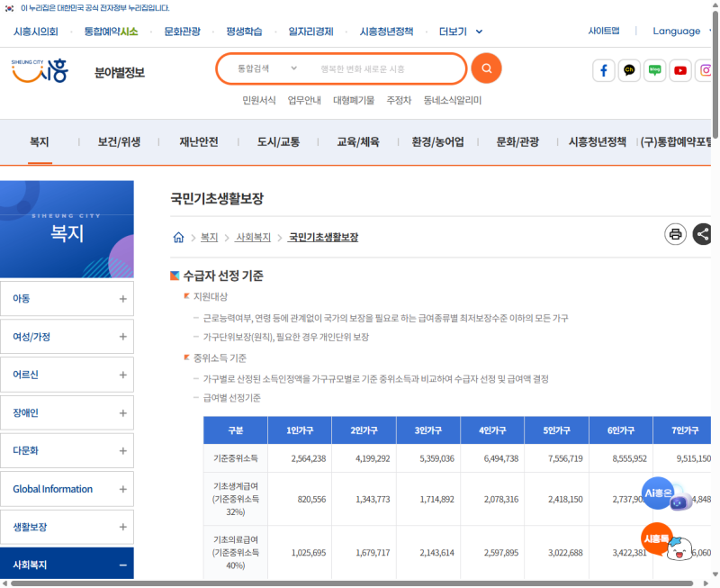Click the print page icon

point(675,234)
